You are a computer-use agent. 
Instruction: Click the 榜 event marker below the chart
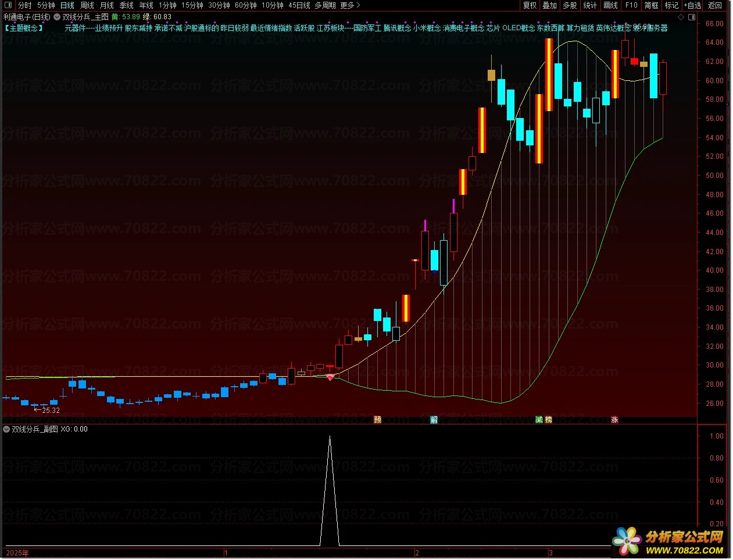(548, 419)
